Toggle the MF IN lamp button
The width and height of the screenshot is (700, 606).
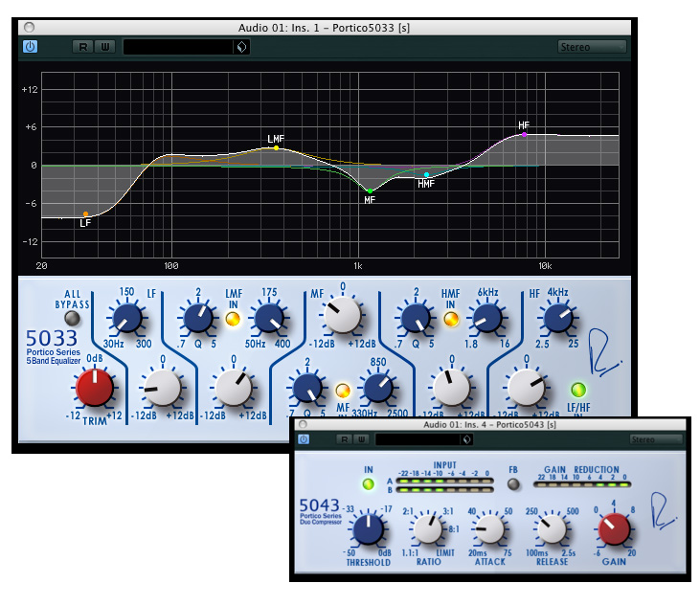(x=343, y=391)
